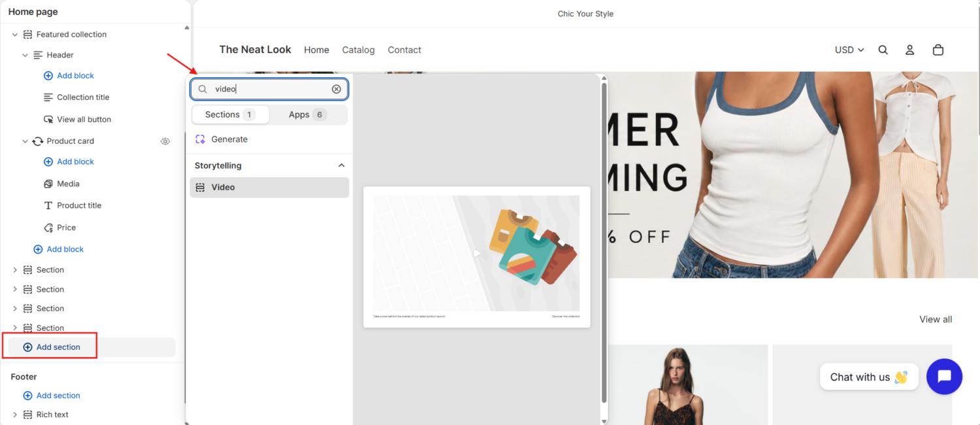This screenshot has height=425, width=980.
Task: Click plus icon of Footer Add section
Action: click(27, 396)
